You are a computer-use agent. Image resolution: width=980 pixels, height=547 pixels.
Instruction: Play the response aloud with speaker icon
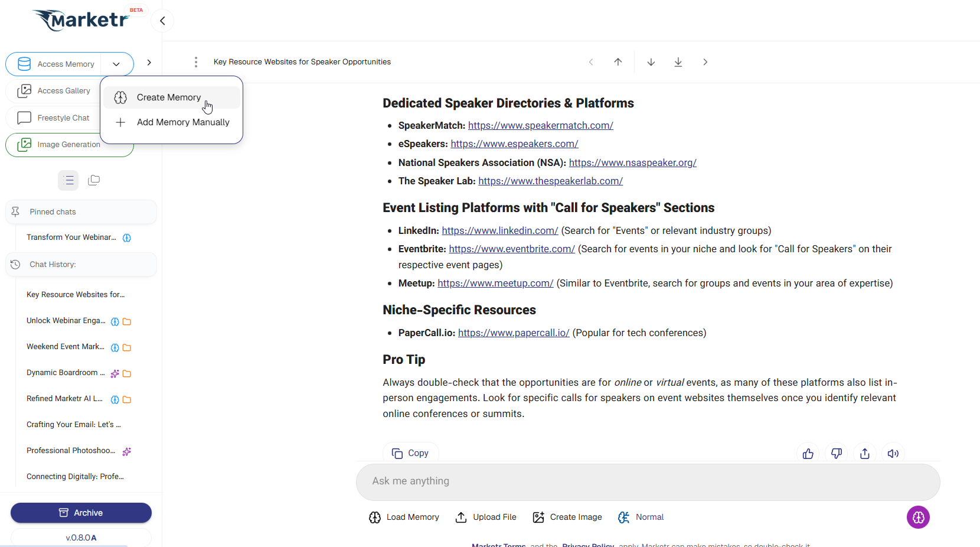tap(893, 454)
